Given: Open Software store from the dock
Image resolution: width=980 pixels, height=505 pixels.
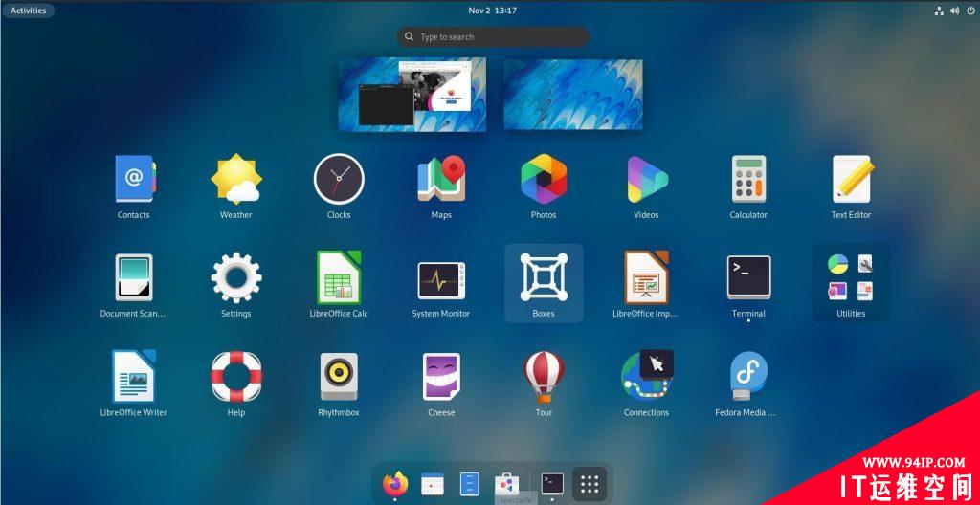Looking at the screenshot, I should pos(507,484).
